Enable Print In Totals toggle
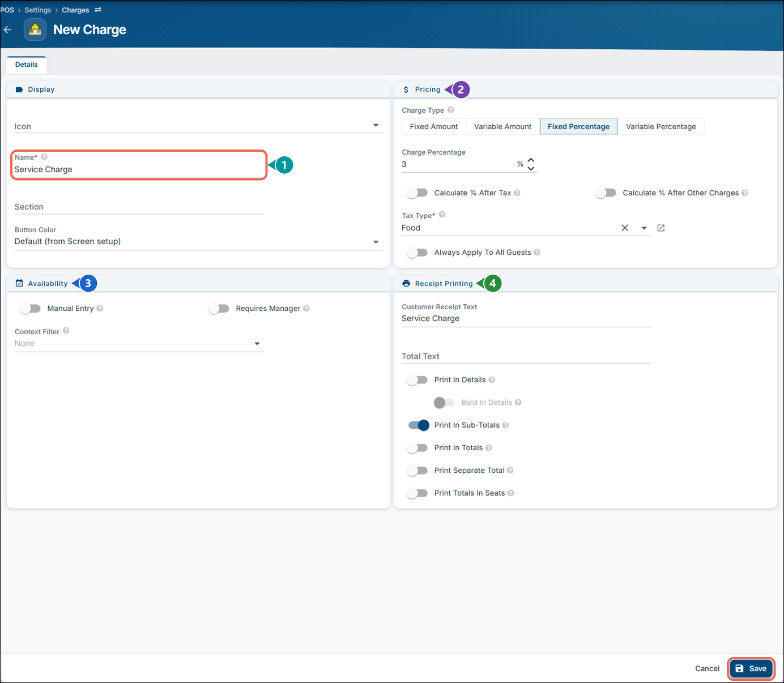 417,448
